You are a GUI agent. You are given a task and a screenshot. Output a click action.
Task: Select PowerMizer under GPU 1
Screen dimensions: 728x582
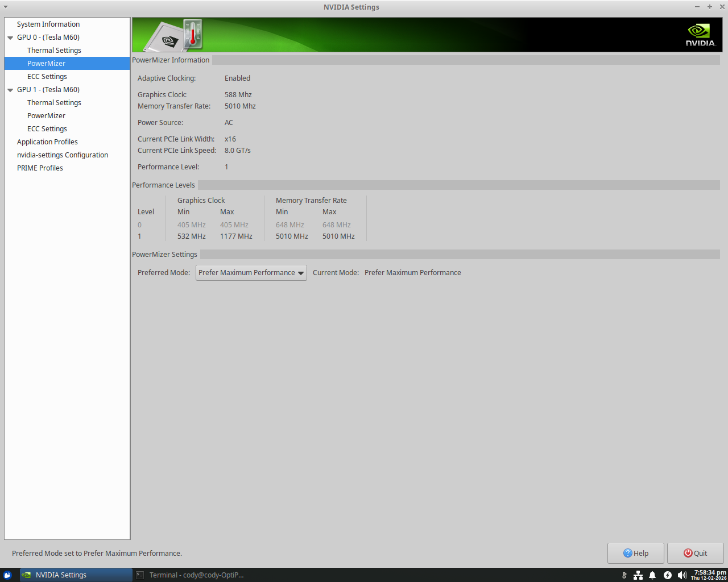tap(46, 116)
